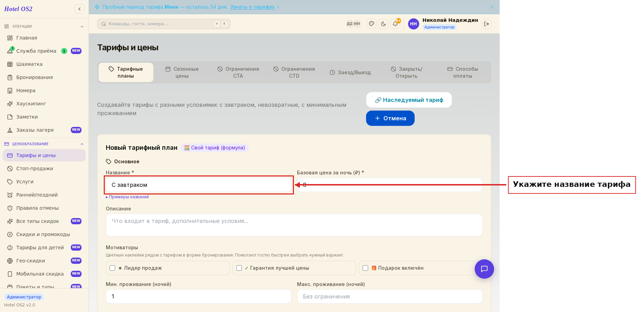The image size is (644, 312).
Task: Switch to Заезд/Выезд tab
Action: pos(350,72)
